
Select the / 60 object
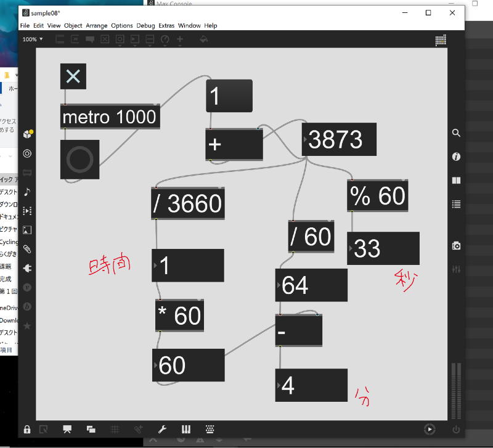pyautogui.click(x=311, y=237)
